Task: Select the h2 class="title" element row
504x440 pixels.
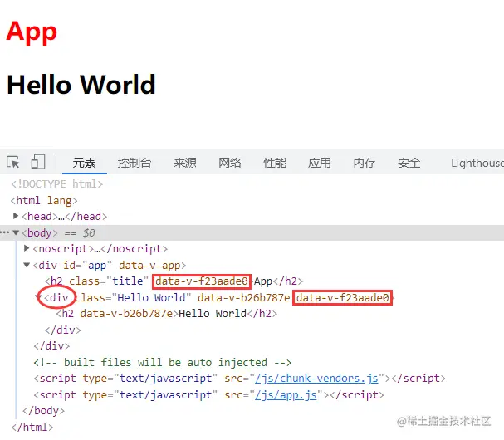Action: tap(174, 281)
